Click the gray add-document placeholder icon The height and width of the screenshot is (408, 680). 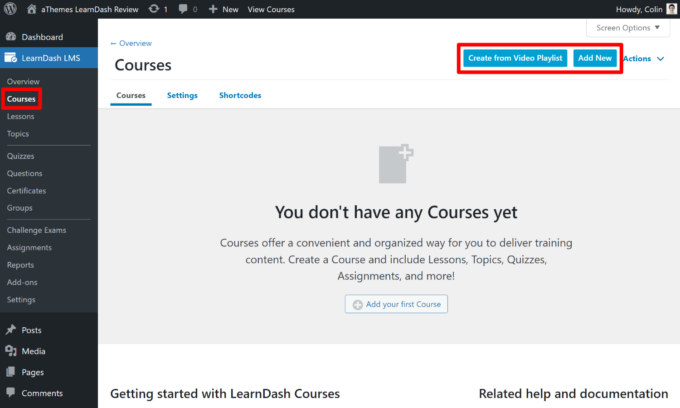396,163
